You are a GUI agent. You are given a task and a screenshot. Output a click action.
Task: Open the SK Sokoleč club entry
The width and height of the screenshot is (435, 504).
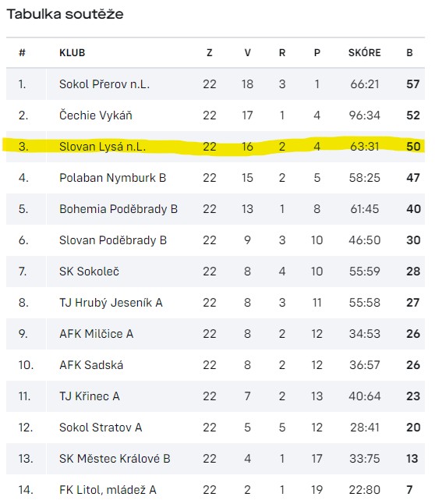89,272
